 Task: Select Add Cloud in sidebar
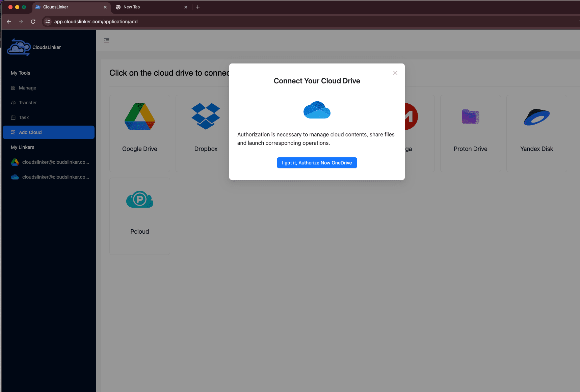49,132
